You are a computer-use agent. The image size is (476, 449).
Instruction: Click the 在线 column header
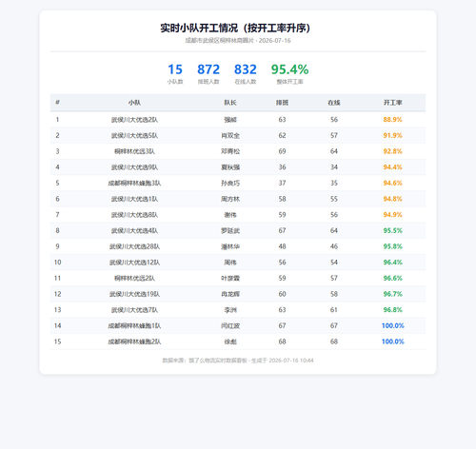coord(334,103)
